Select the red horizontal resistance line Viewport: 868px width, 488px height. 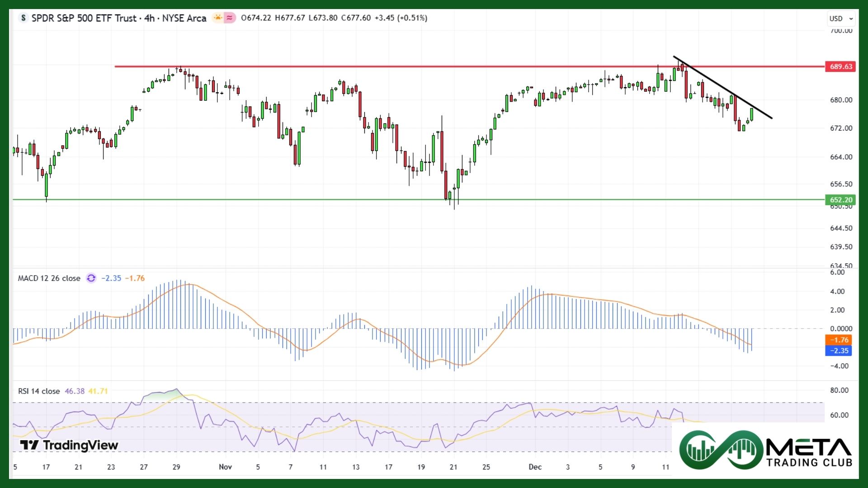[x=470, y=66]
